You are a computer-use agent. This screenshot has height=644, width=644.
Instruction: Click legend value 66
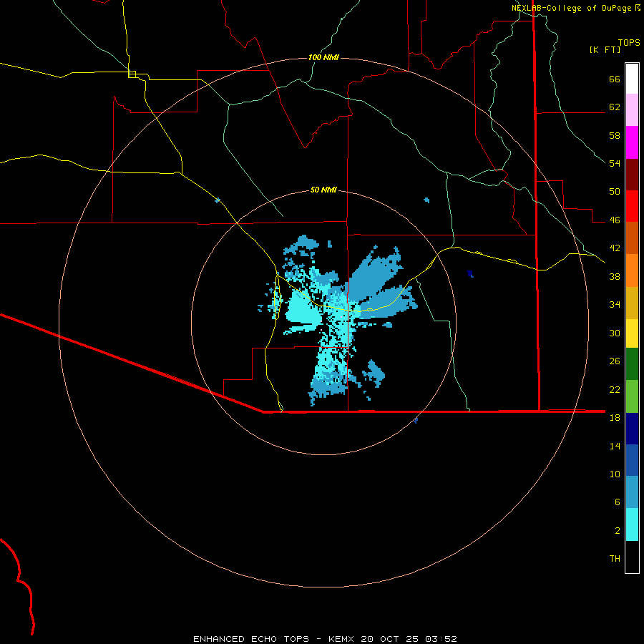615,79
